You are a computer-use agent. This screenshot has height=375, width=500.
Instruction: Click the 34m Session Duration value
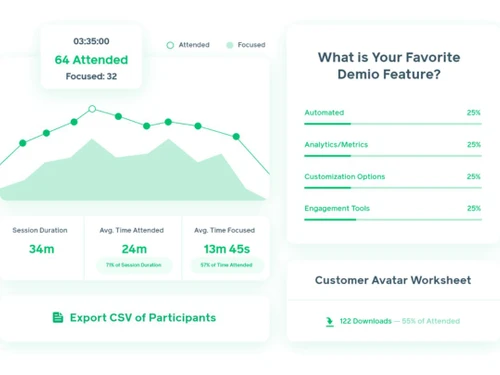(x=41, y=249)
